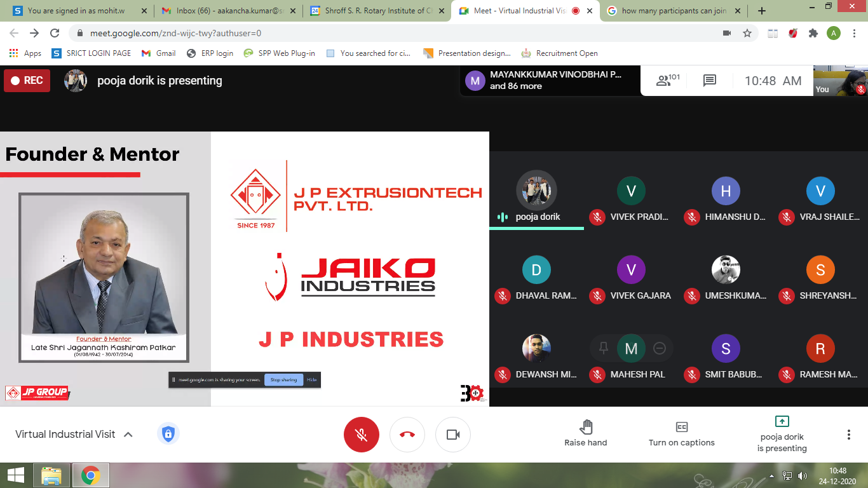The image size is (868, 488).
Task: Click MAYANKKUMAR VINODBHAI and 86 more banner
Action: click(550, 81)
